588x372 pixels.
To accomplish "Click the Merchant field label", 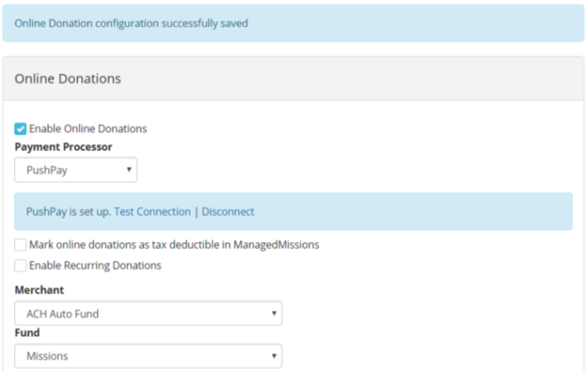I will click(39, 290).
